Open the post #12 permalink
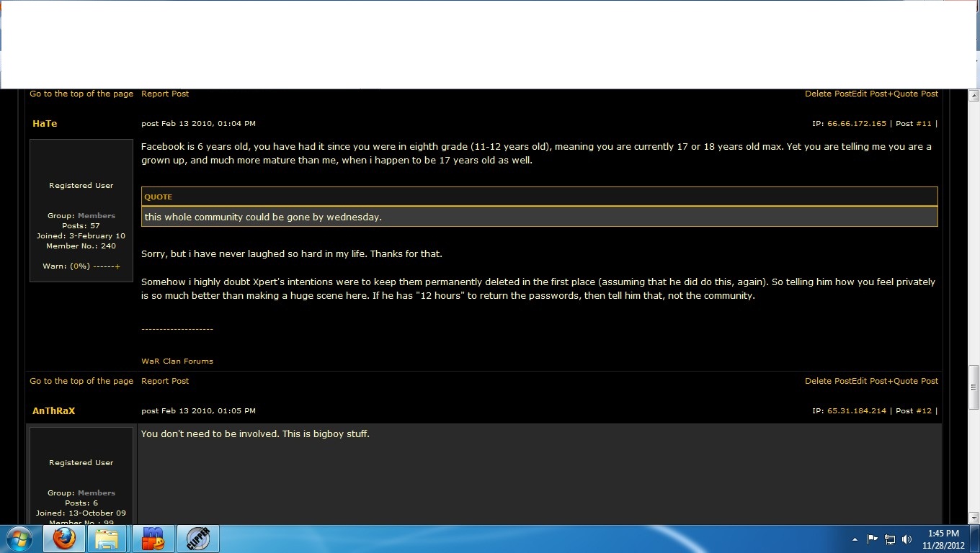Viewport: 980px width, 553px height. pos(923,411)
